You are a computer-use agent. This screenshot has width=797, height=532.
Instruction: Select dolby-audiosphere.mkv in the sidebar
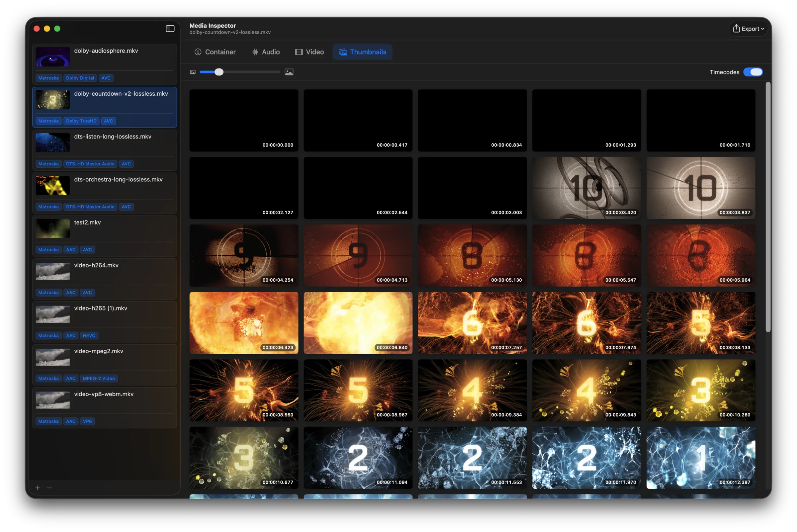(105, 64)
